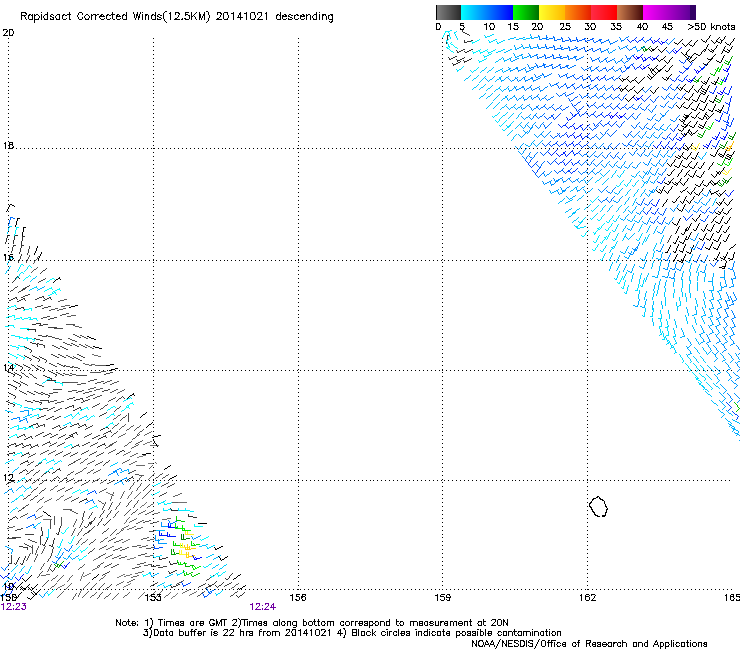
Task: Click the legend label 25
Action: [565, 26]
